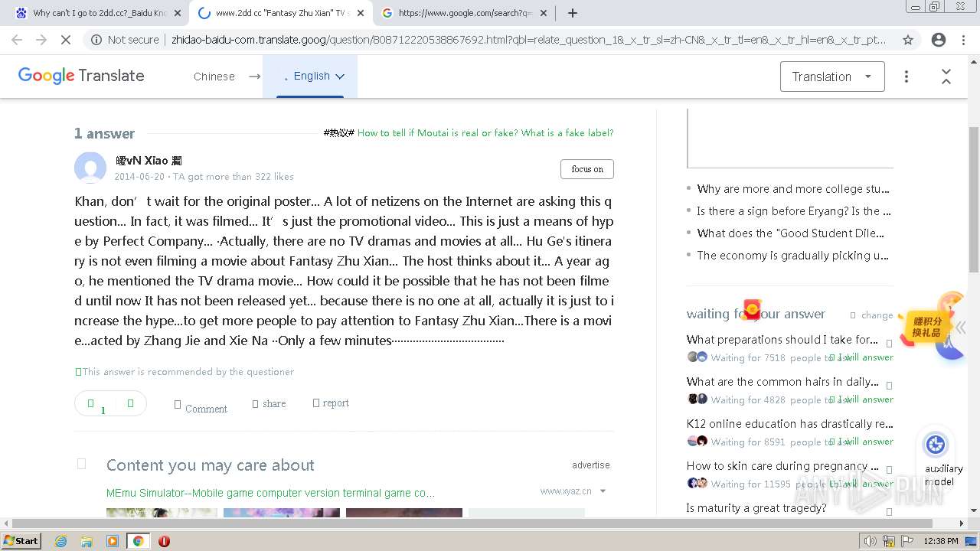This screenshot has height=551, width=980.
Task: Open the media player taskbar icon
Action: click(113, 541)
